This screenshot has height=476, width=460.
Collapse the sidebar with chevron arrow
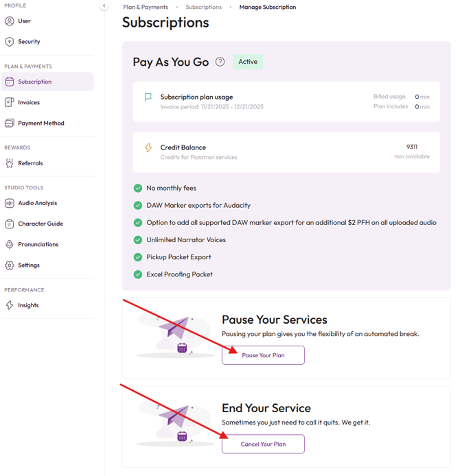[104, 6]
